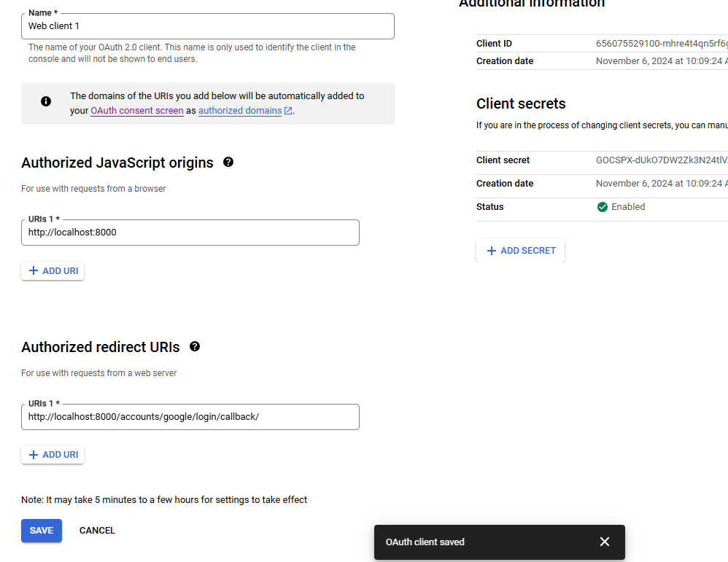
Task: Cancel editing the OAuth client
Action: pos(97,530)
